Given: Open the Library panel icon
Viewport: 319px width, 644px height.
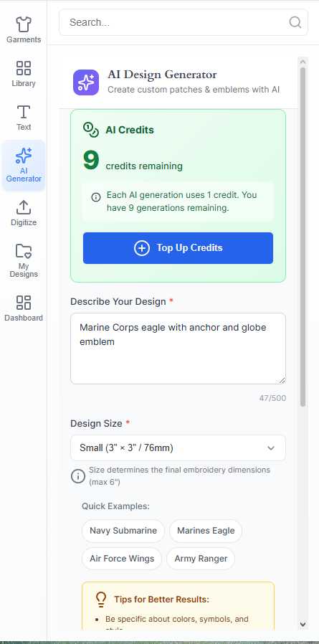Looking at the screenshot, I should [x=24, y=68].
